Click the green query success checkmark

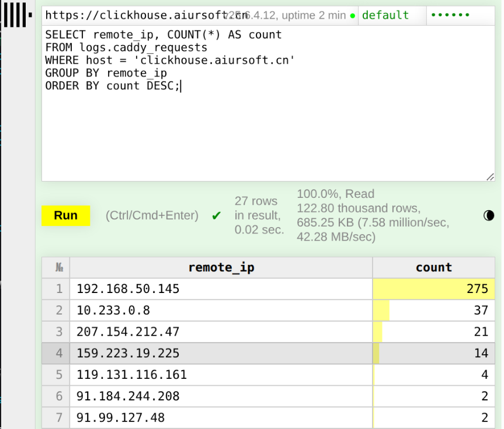(217, 216)
